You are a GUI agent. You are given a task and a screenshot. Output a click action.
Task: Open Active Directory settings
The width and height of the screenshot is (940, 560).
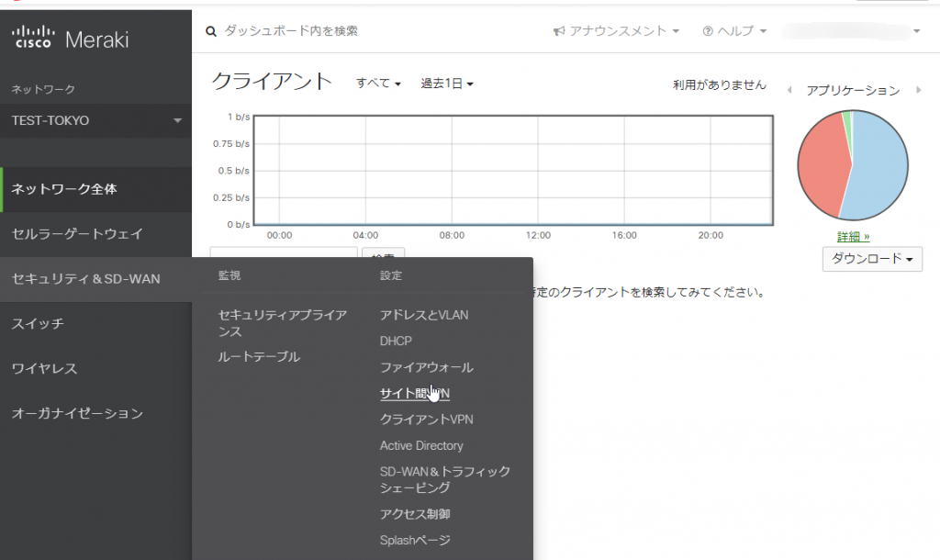(x=421, y=445)
